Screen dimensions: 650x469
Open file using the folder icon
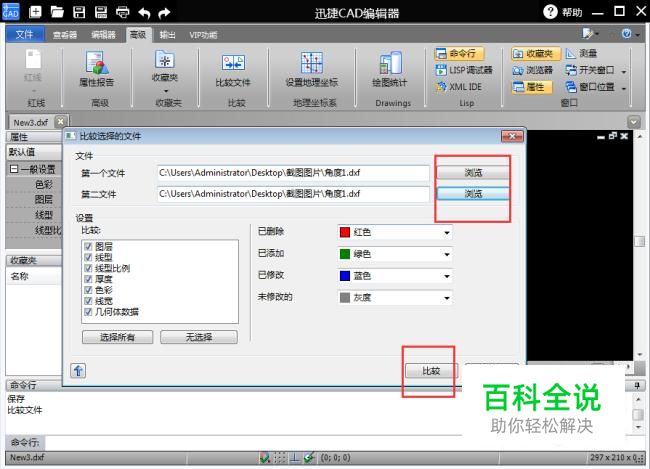point(57,12)
